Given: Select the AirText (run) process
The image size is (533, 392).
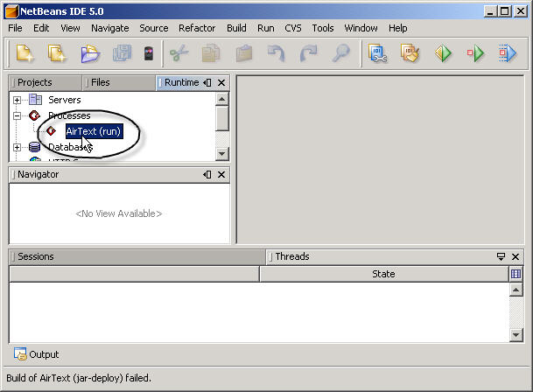Looking at the screenshot, I should click(94, 131).
